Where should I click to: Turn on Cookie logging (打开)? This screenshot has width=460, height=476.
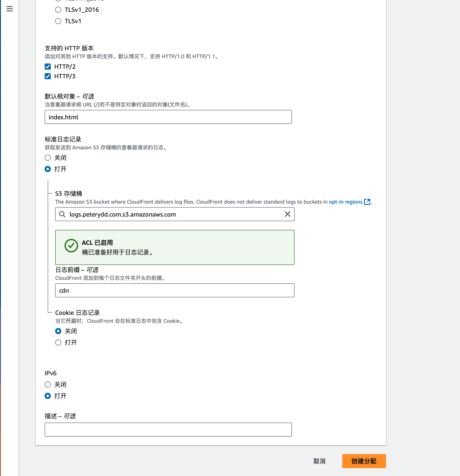pyautogui.click(x=58, y=342)
